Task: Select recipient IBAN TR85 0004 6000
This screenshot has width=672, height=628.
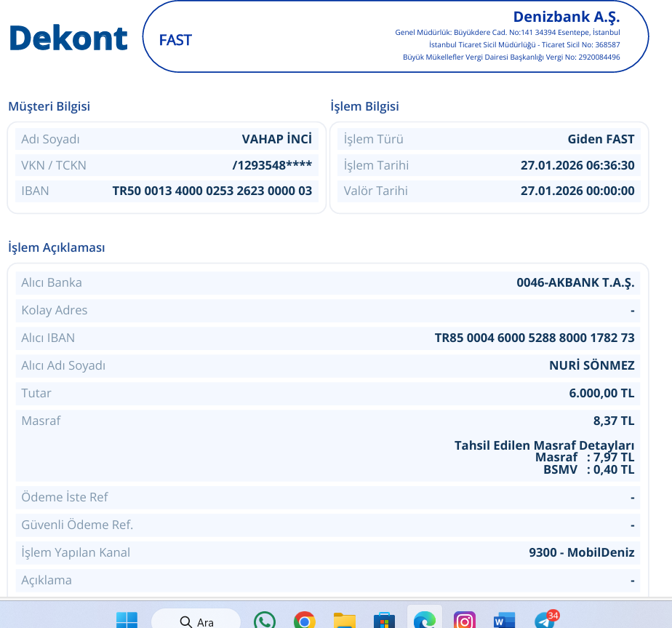Action: tap(535, 338)
